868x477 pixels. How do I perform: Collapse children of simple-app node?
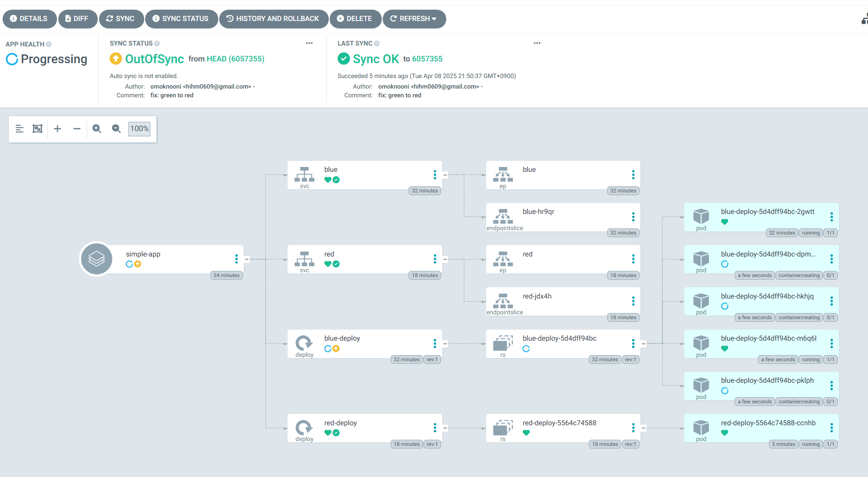click(x=247, y=259)
